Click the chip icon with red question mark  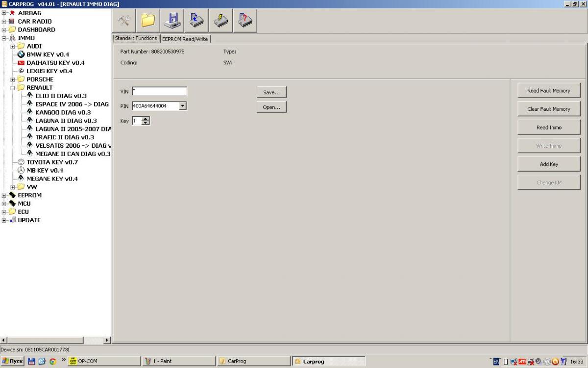pyautogui.click(x=245, y=21)
